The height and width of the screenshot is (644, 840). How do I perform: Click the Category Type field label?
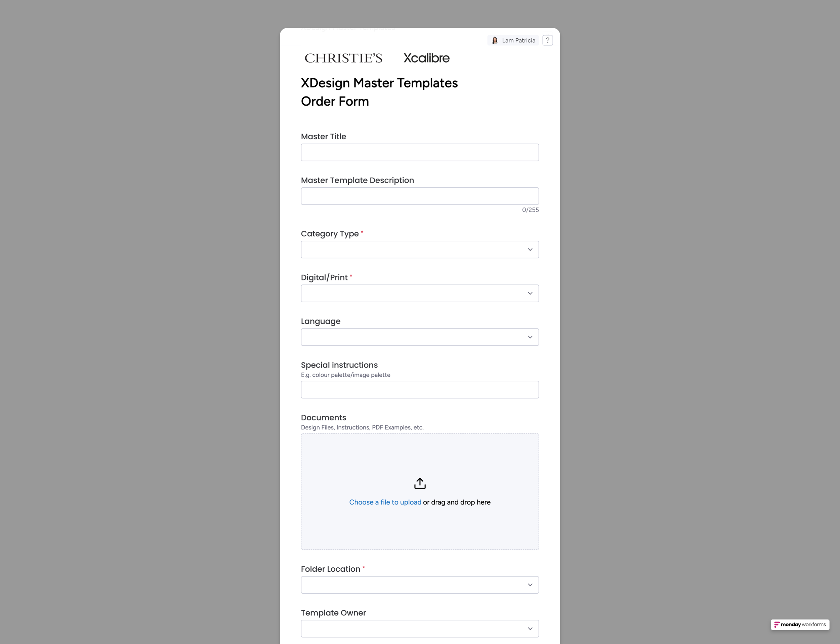(329, 234)
